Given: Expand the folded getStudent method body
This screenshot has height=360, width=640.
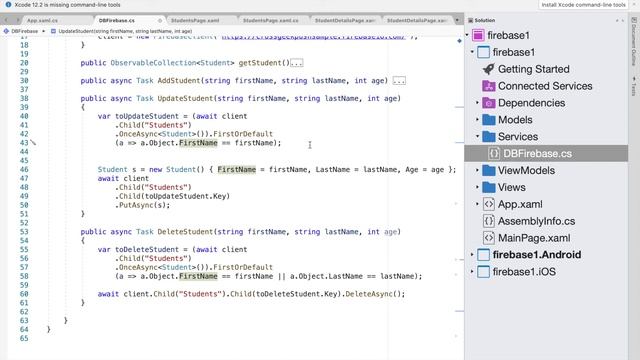Looking at the screenshot, I should click(x=297, y=63).
